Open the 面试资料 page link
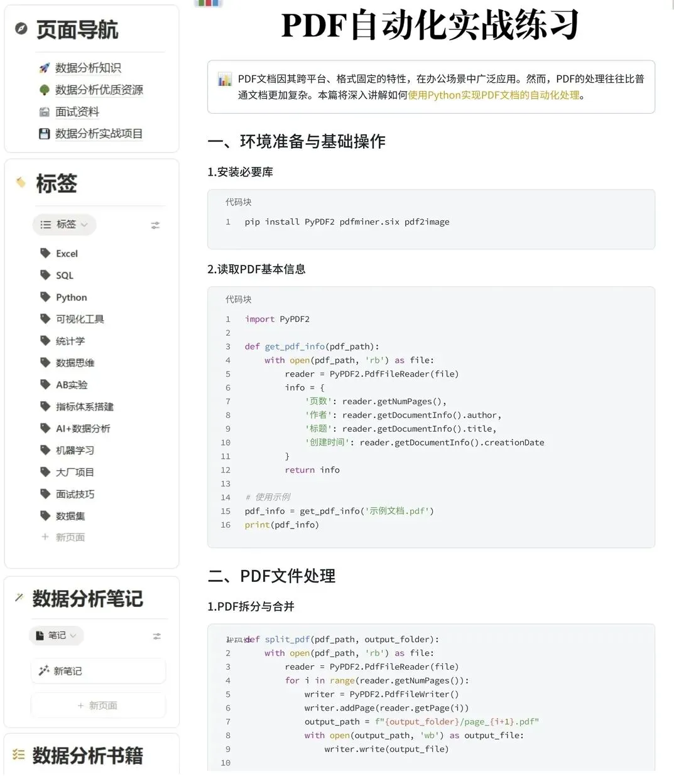 pos(77,112)
